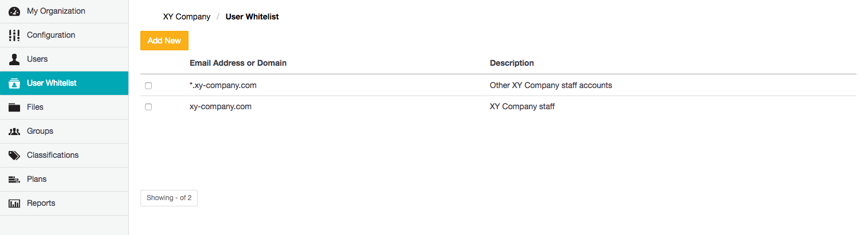
Task: Click the Showing - of 2 indicator
Action: pyautogui.click(x=169, y=198)
